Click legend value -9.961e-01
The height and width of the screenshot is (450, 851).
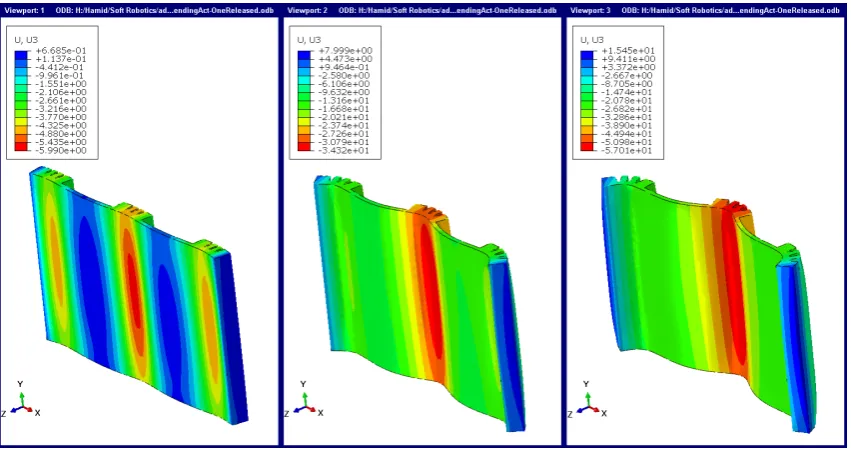click(x=61, y=75)
